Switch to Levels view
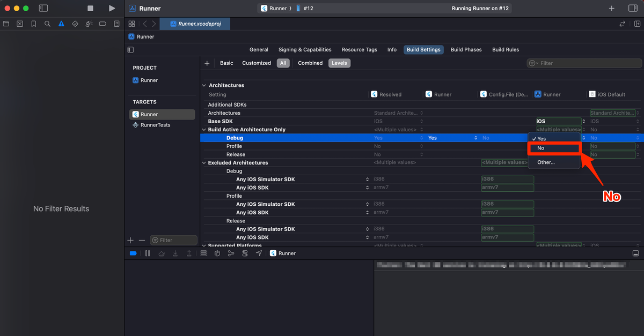644x336 pixels. point(339,63)
